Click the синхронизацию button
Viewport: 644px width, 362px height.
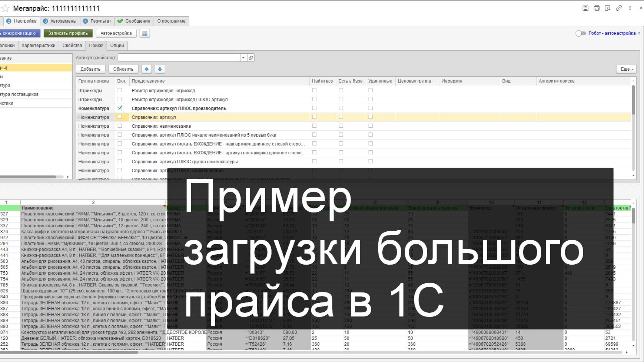click(19, 33)
